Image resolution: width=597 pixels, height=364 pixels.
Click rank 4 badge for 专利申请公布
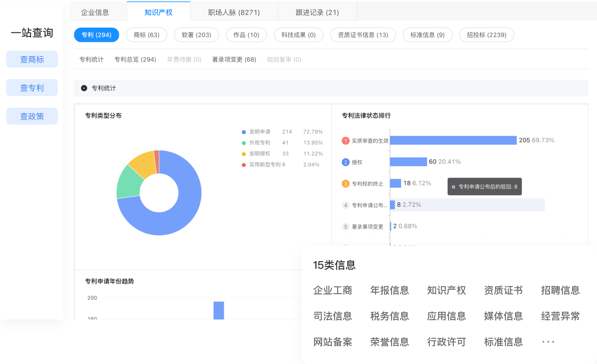[346, 205]
